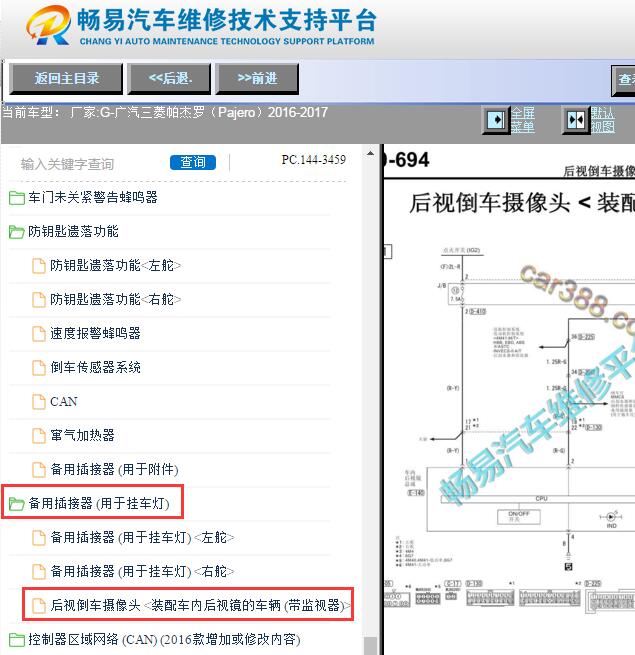The height and width of the screenshot is (655, 635).
Task: Open the 默认视图 text link
Action: click(x=603, y=120)
